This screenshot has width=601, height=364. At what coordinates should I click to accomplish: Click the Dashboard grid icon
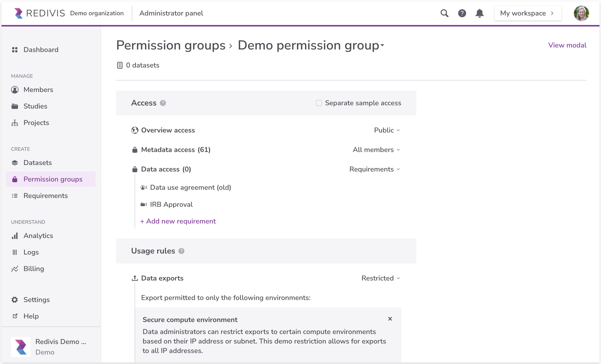click(x=15, y=50)
